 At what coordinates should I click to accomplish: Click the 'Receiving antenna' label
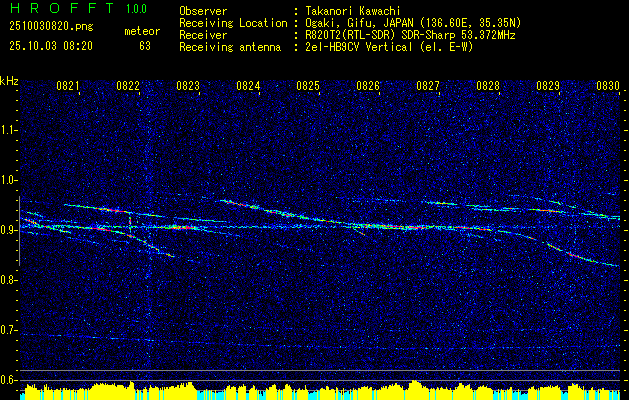[x=230, y=47]
